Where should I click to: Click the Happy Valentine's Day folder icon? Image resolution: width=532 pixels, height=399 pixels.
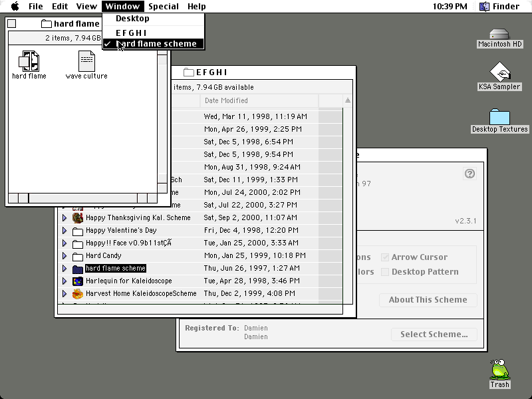coord(78,231)
